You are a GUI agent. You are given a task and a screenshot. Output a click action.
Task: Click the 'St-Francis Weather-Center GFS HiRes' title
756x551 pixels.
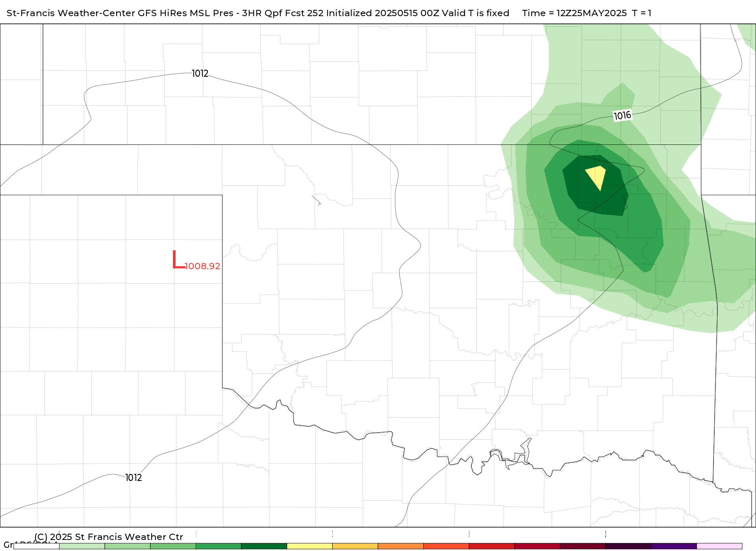pyautogui.click(x=97, y=13)
